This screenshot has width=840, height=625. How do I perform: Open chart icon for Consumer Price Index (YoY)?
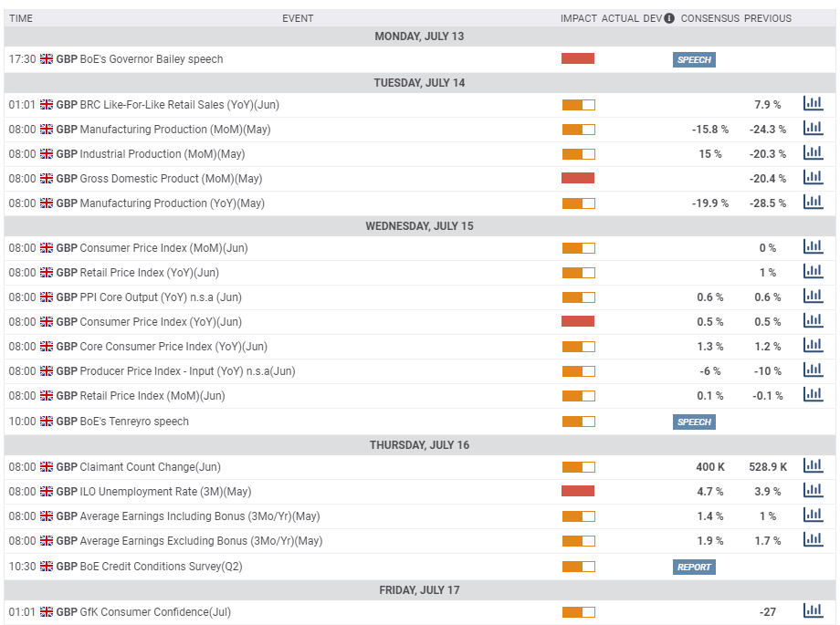click(814, 321)
